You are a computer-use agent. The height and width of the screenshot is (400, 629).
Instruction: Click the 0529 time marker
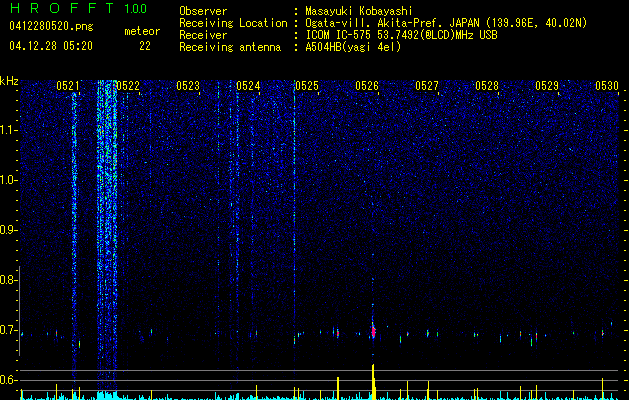tap(547, 86)
